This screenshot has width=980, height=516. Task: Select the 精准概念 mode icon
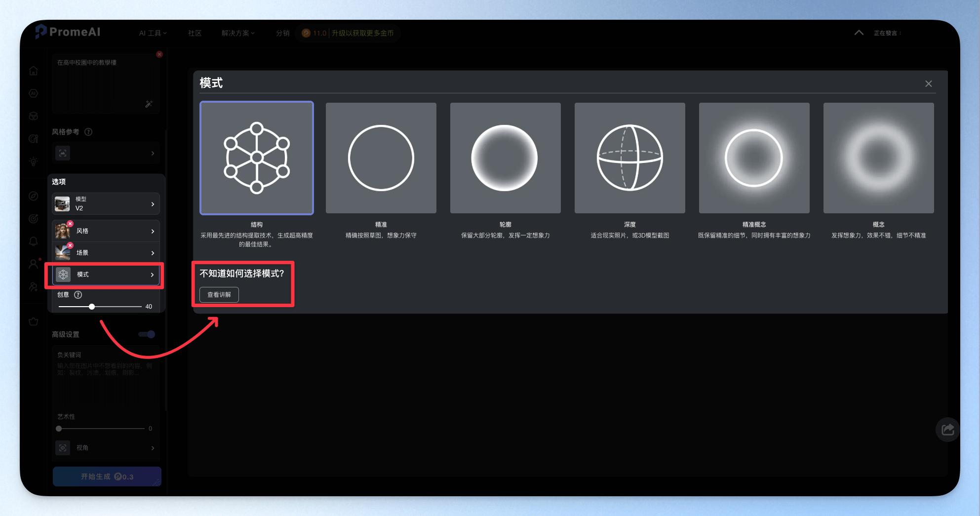754,158
